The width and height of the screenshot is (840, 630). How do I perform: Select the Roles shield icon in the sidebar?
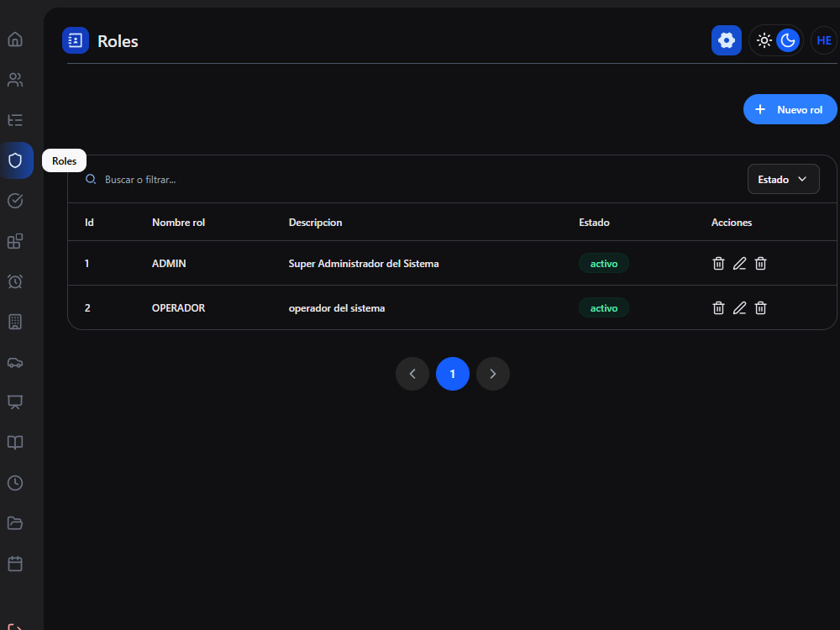[16, 160]
